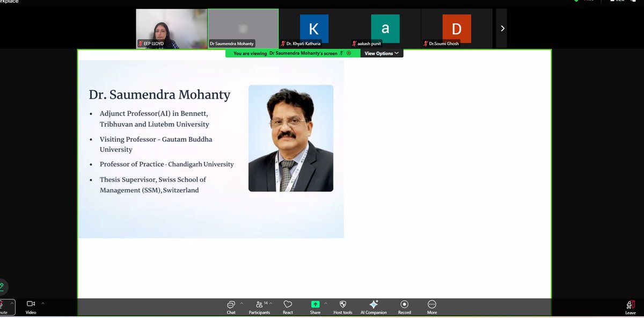
Task: Click the presenter photo on the slide
Action: pyautogui.click(x=291, y=138)
